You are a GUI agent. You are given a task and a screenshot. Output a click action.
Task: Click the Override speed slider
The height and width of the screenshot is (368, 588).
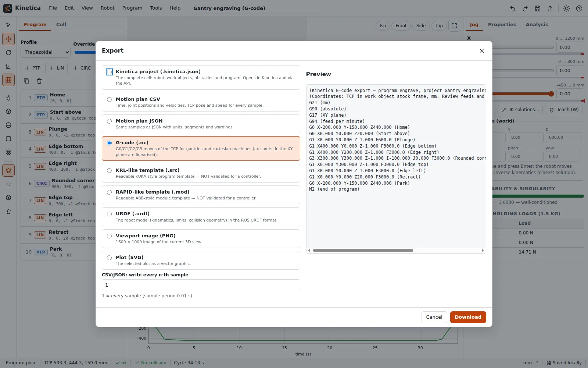point(85,52)
